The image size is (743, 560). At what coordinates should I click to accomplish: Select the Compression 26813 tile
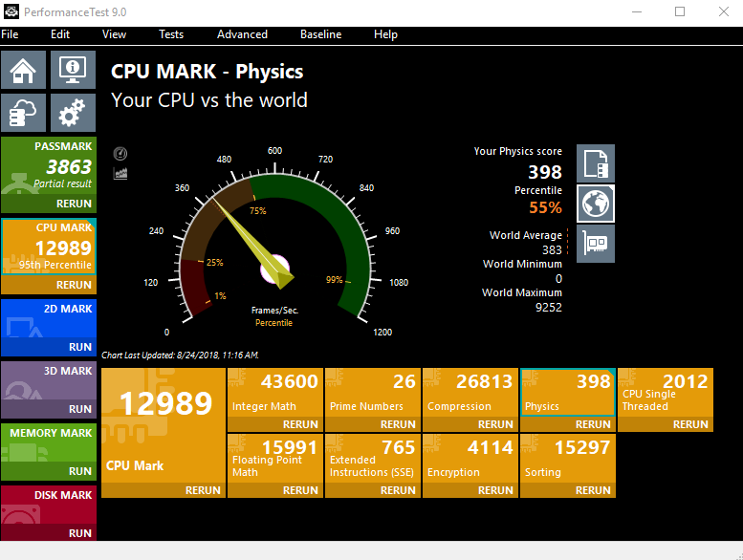pyautogui.click(x=470, y=393)
